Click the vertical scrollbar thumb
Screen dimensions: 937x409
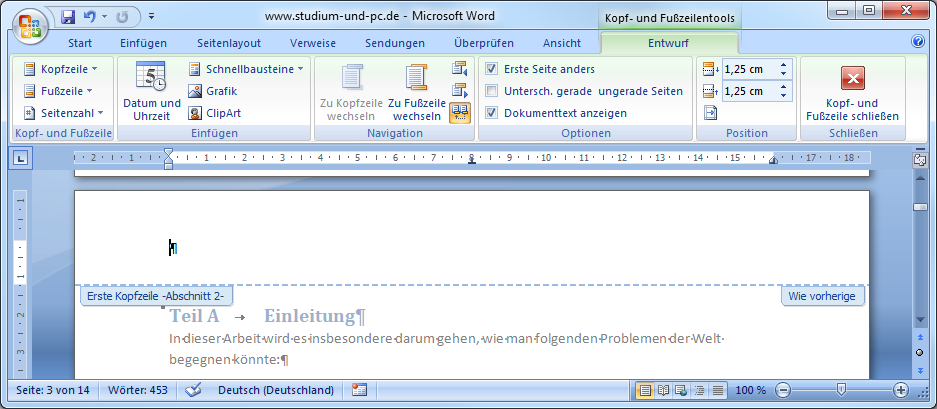tap(920, 207)
